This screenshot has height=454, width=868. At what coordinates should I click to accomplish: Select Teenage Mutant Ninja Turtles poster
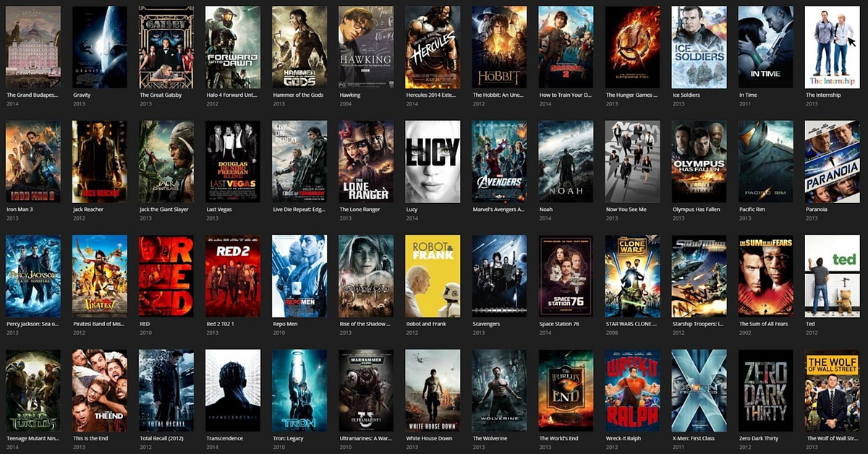click(x=33, y=390)
